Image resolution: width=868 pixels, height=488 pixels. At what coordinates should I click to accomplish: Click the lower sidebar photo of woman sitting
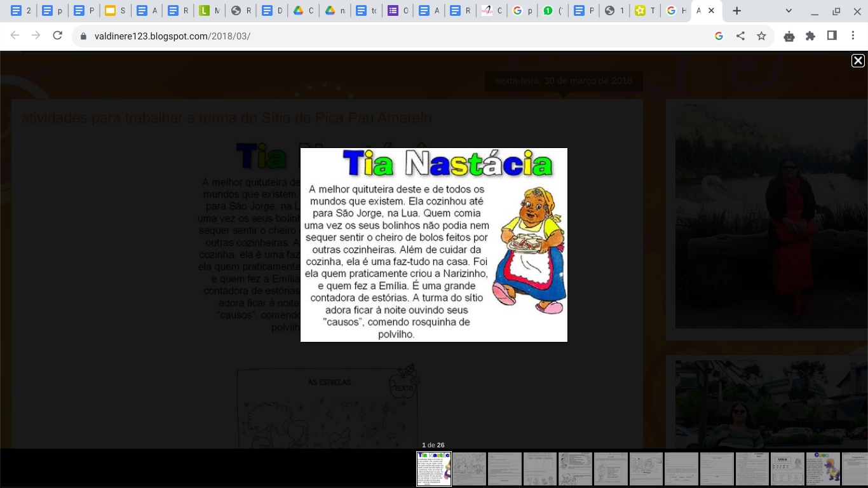tap(771, 405)
